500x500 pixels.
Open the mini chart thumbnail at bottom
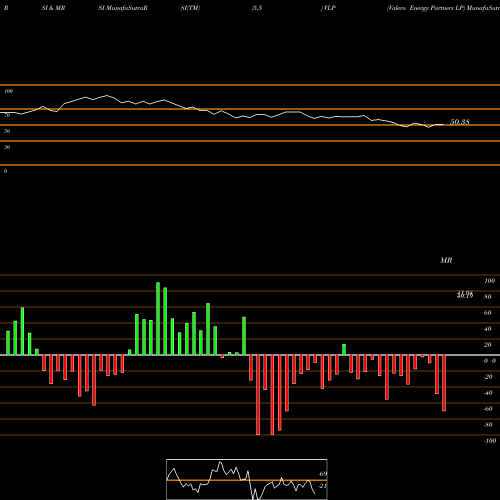point(247,479)
